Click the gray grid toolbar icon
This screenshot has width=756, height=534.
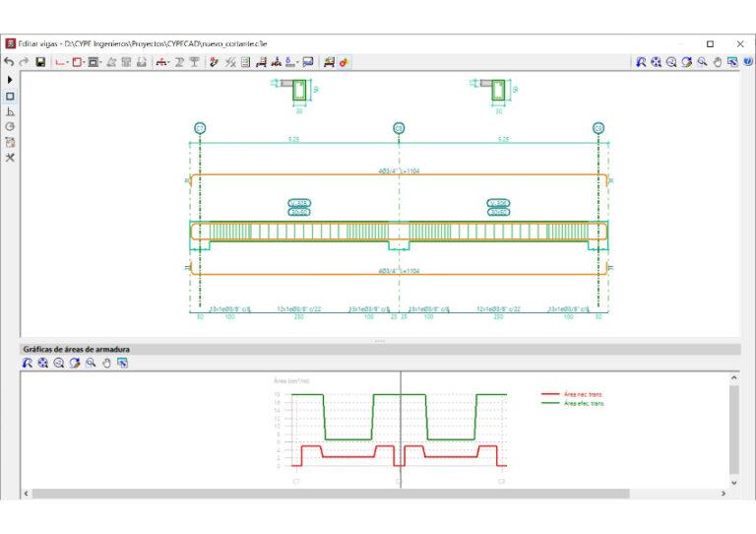click(x=126, y=62)
